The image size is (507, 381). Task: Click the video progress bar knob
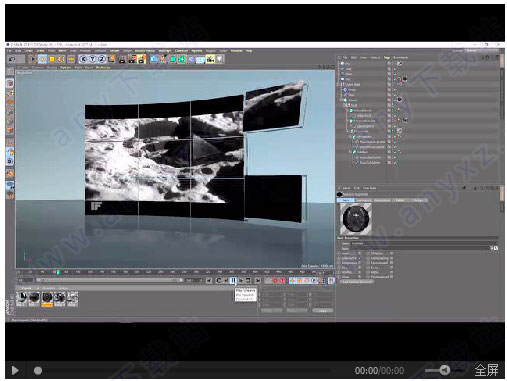tap(38, 371)
